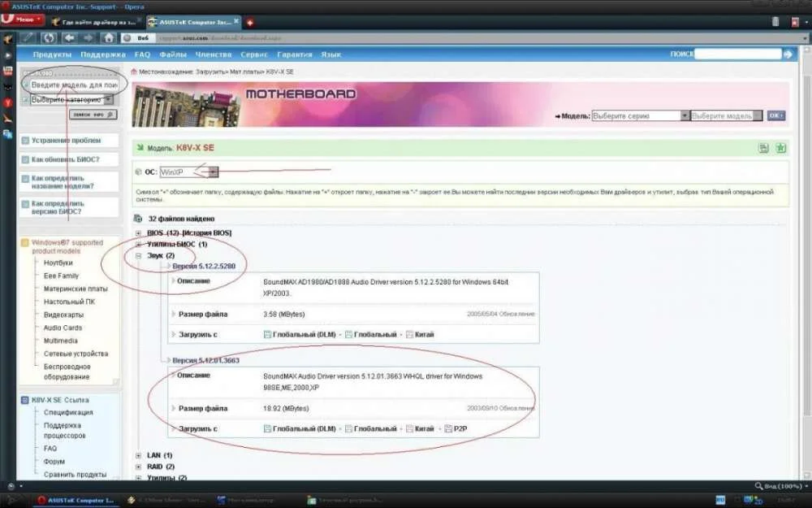Reload the page with the refresh icon
812x508 pixels.
49,38
